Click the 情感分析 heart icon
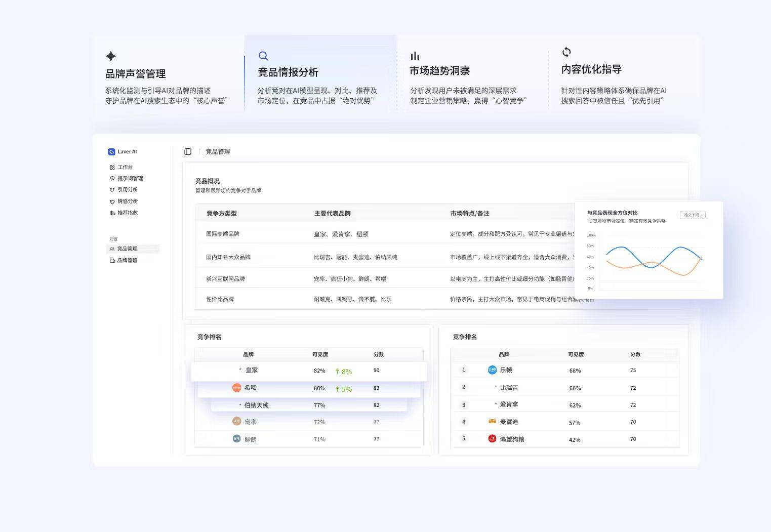The image size is (771, 532). (112, 201)
